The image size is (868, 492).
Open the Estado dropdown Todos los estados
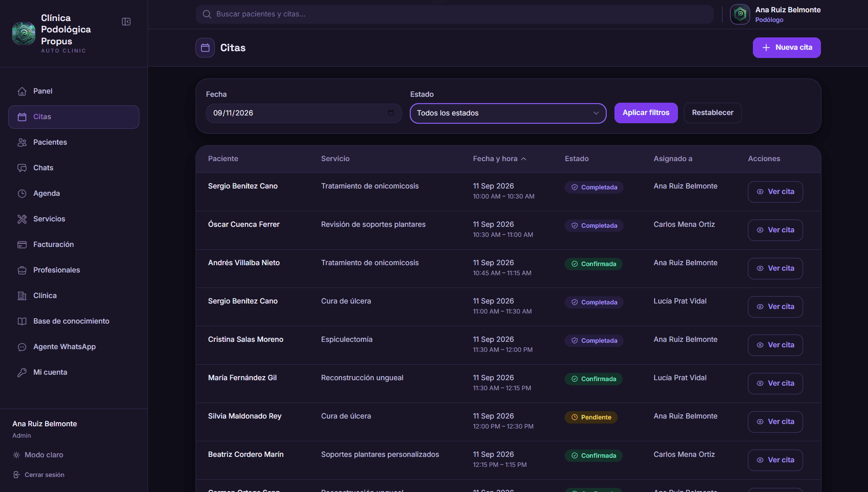(508, 113)
